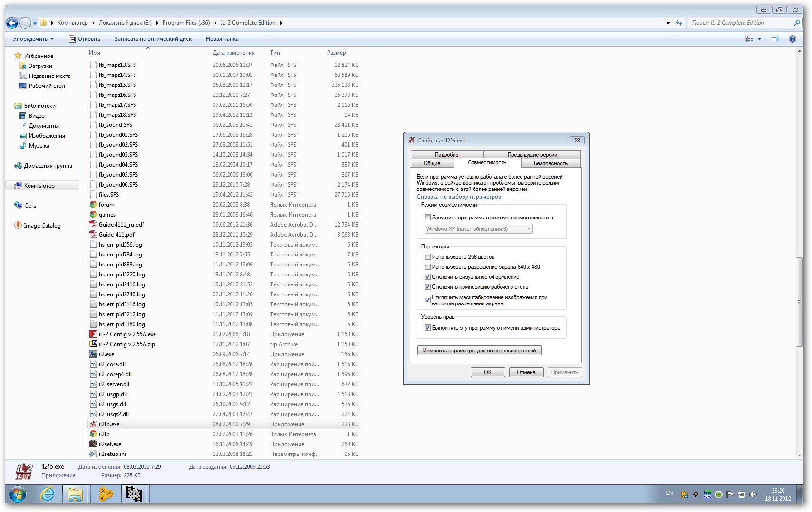Open the Action Center flag icon in tray
Viewport: 812px width, 512px height.
click(730, 494)
